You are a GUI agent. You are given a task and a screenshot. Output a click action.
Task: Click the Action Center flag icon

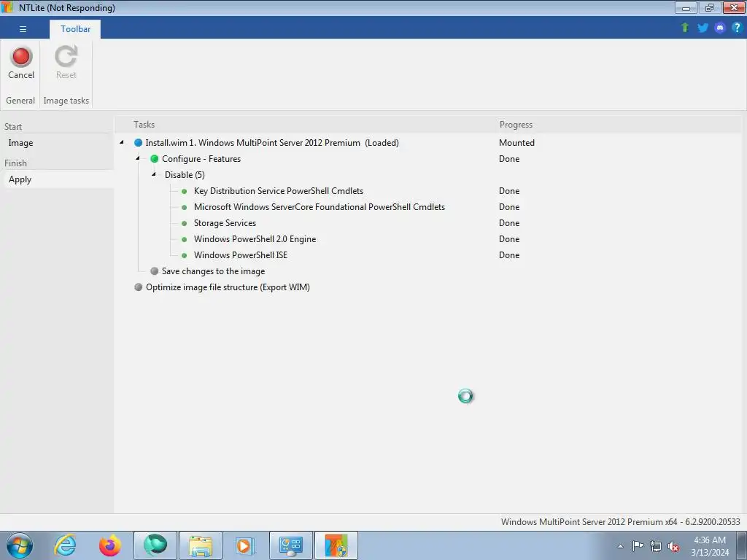(638, 545)
